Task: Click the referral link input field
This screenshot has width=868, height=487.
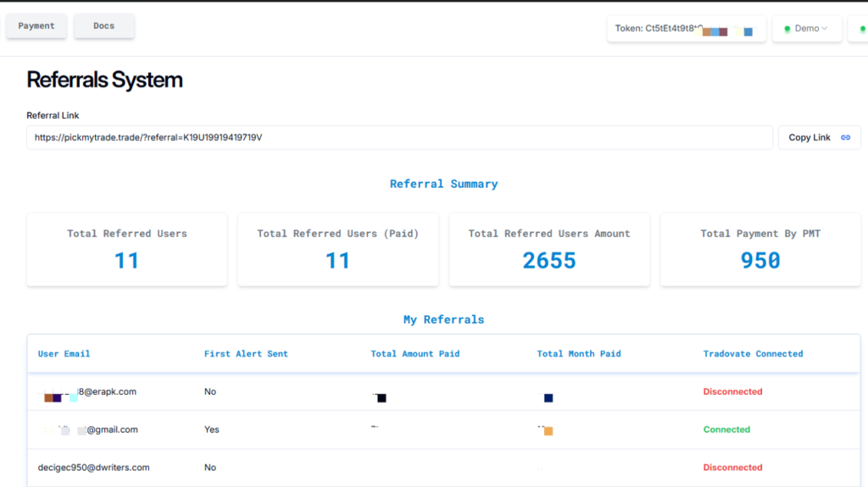Action: pyautogui.click(x=400, y=137)
